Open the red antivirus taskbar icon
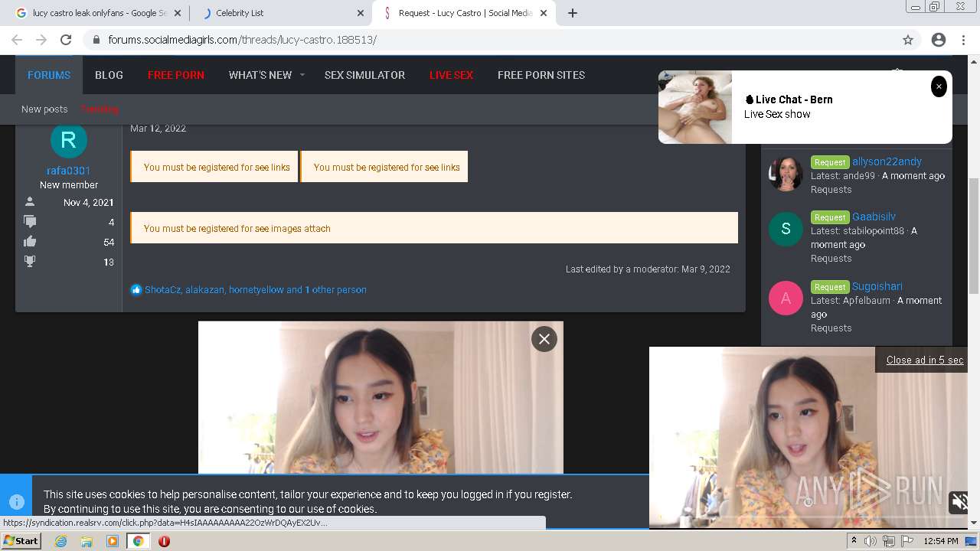 [164, 541]
